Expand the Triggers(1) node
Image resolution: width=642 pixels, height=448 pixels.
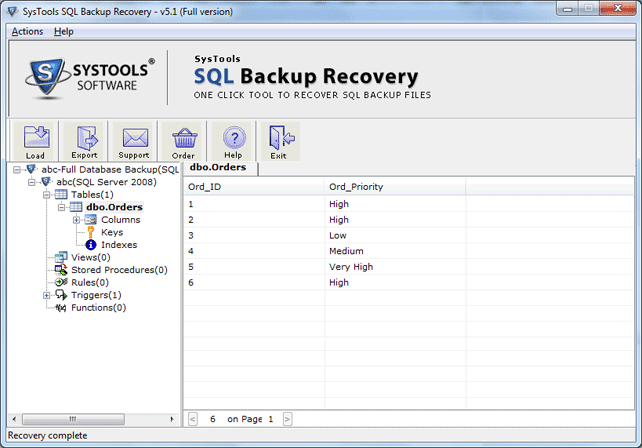point(47,295)
